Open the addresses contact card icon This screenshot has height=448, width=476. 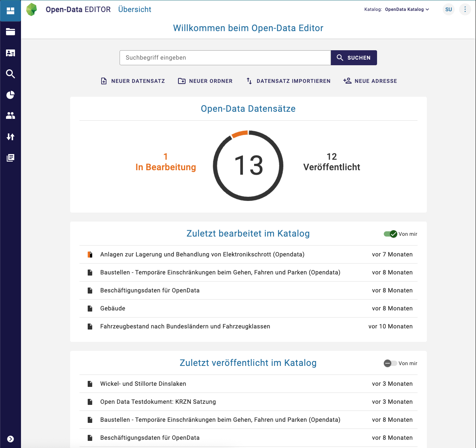(x=10, y=53)
